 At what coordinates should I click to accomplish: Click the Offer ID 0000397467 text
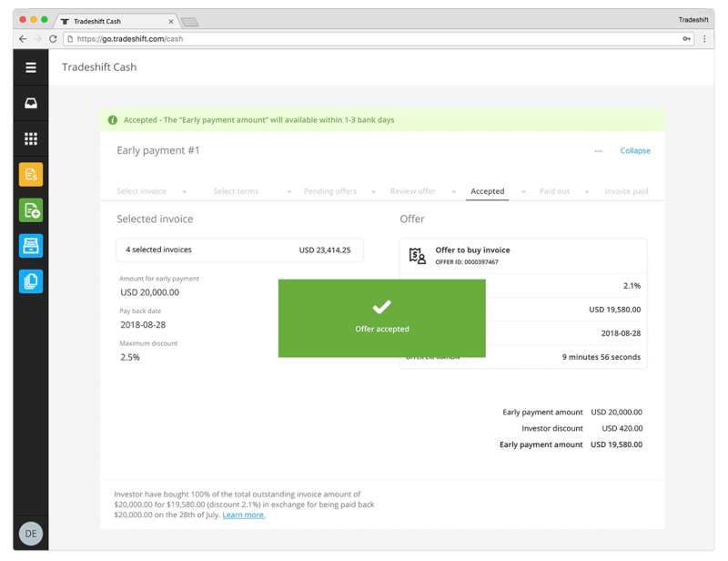pyautogui.click(x=467, y=262)
